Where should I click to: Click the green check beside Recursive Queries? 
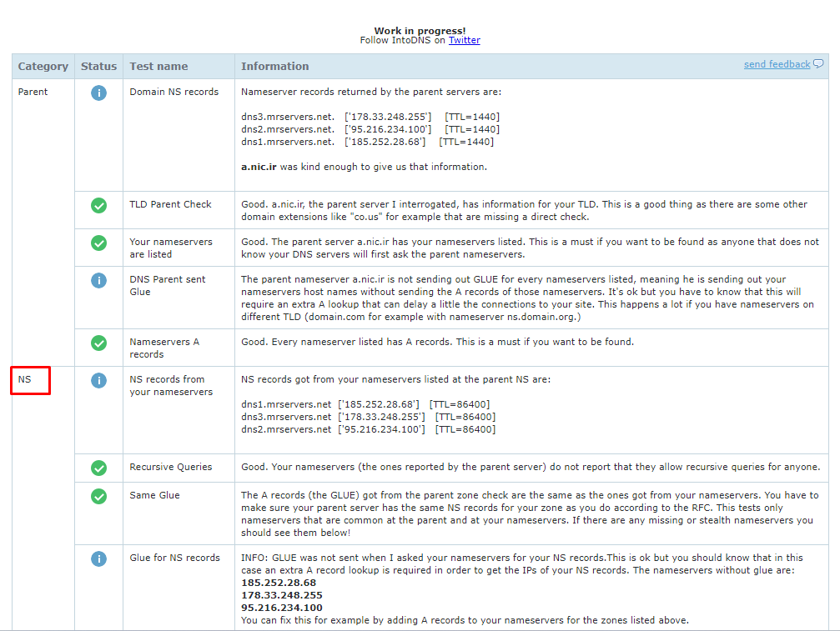click(98, 468)
